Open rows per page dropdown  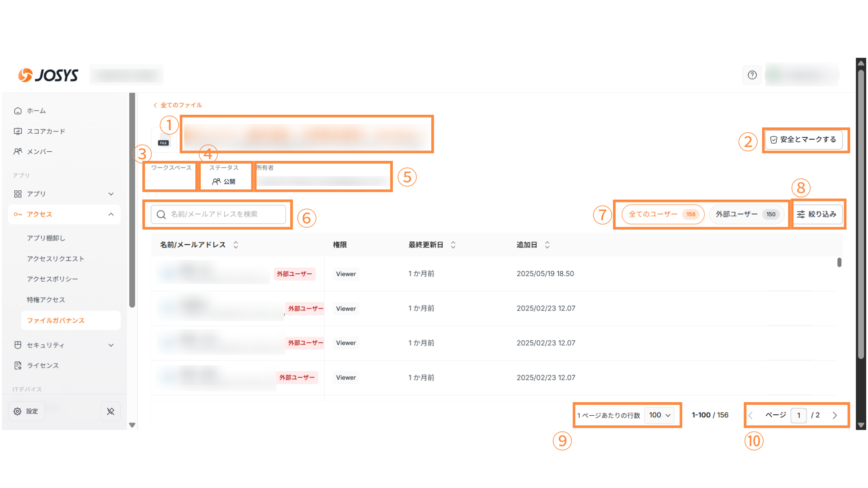pos(660,415)
